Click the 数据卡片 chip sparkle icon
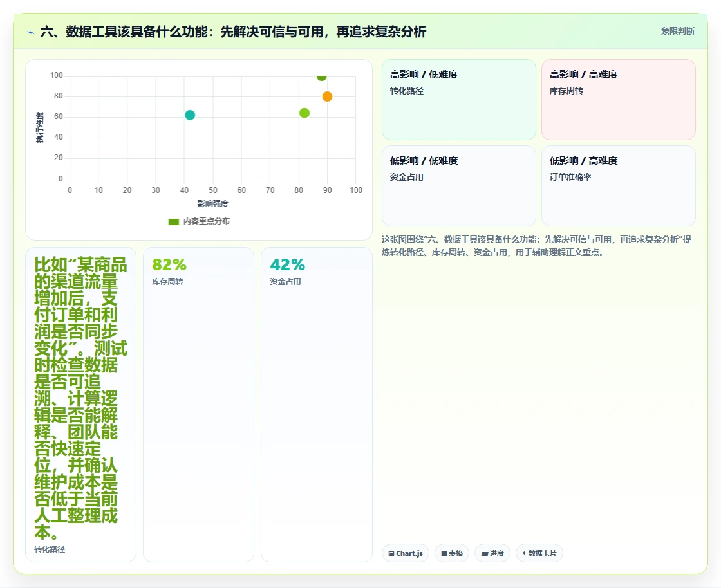This screenshot has width=721, height=588. [524, 553]
